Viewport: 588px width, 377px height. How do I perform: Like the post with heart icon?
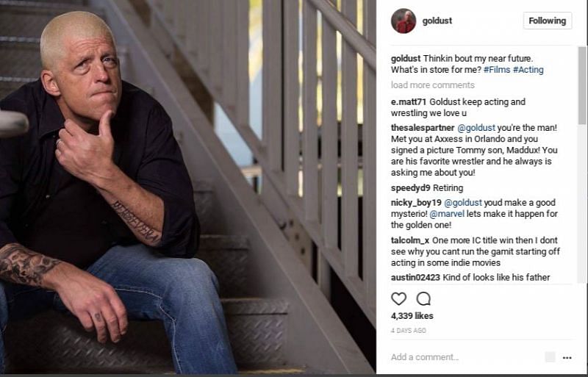click(x=398, y=298)
